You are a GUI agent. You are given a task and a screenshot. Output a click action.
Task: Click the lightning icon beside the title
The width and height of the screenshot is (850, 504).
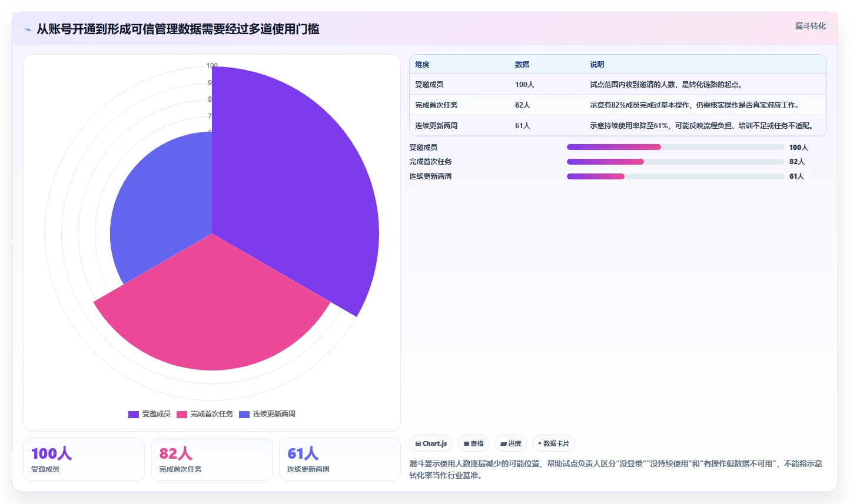pyautogui.click(x=28, y=29)
